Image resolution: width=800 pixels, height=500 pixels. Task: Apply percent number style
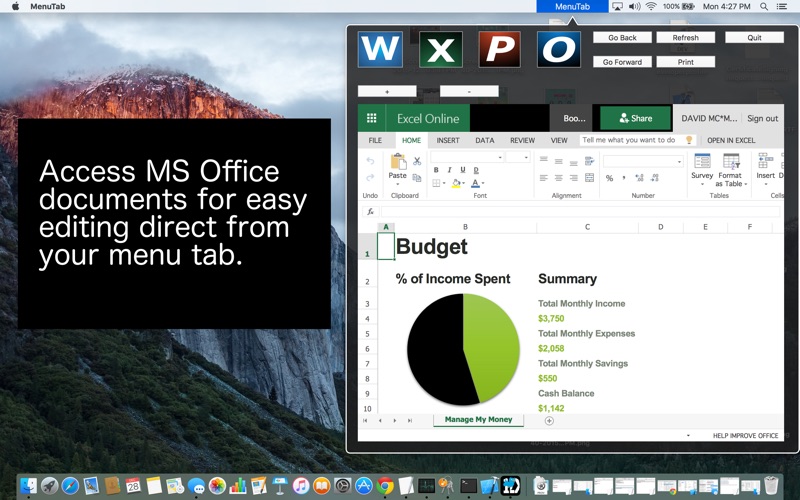click(x=609, y=178)
